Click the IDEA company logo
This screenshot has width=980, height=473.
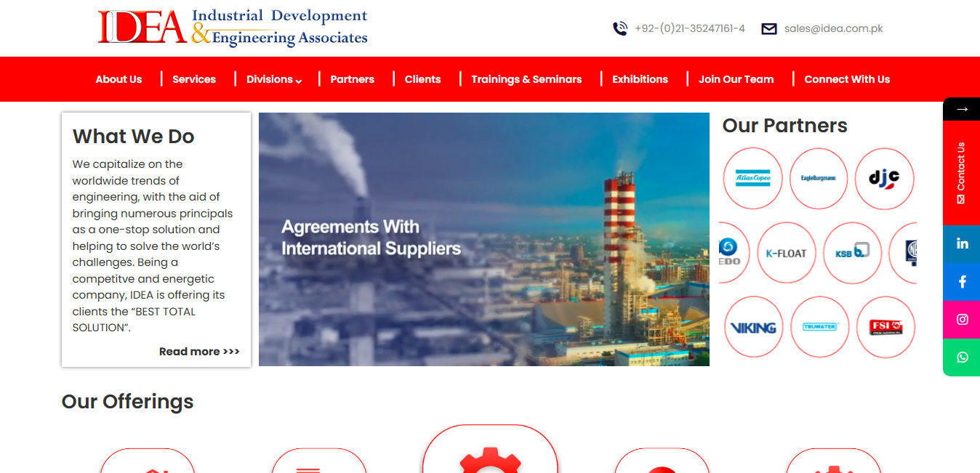click(233, 28)
